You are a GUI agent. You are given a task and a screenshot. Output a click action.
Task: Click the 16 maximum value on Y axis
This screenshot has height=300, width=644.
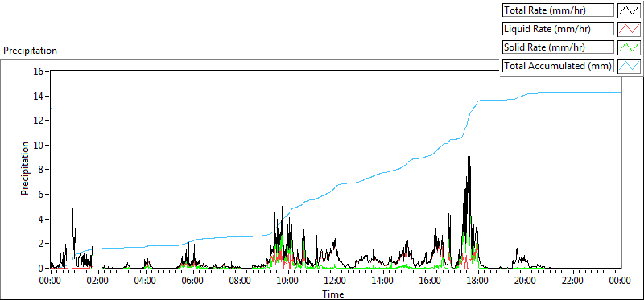pos(39,71)
